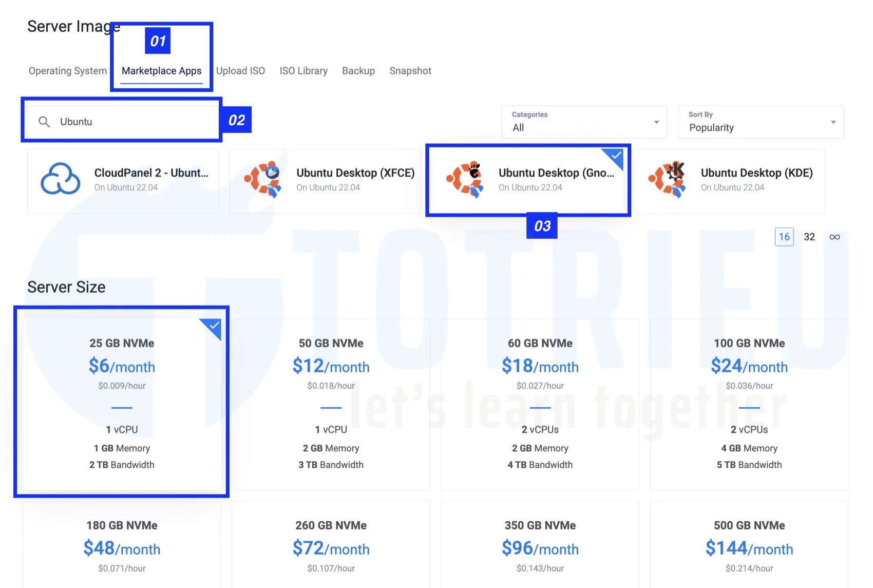Choose Ubuntu Desktop (XFCE) app

[x=325, y=181]
